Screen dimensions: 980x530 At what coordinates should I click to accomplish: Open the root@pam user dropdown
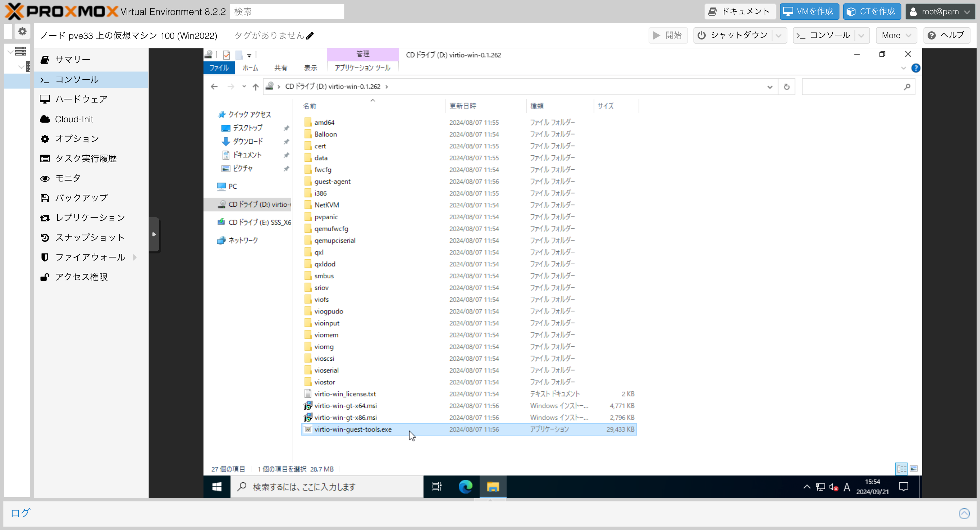click(940, 12)
